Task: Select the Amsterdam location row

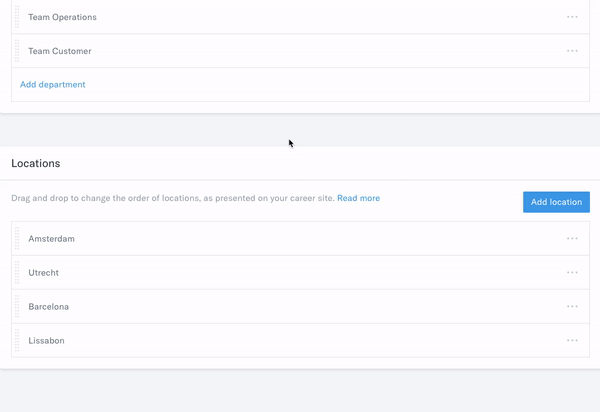Action: (300, 238)
